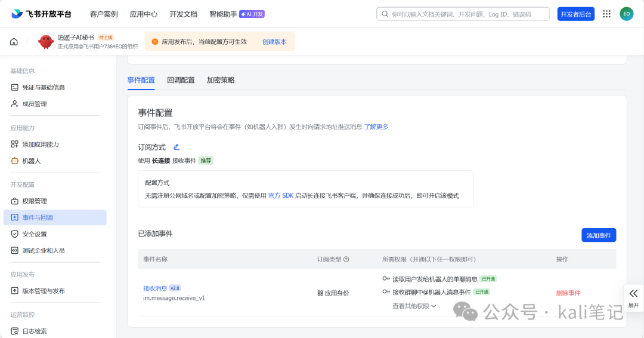Screen dimensions: 644x338
Task: Click the 逍遥子AI秘书 red app avatar
Action: coord(45,42)
